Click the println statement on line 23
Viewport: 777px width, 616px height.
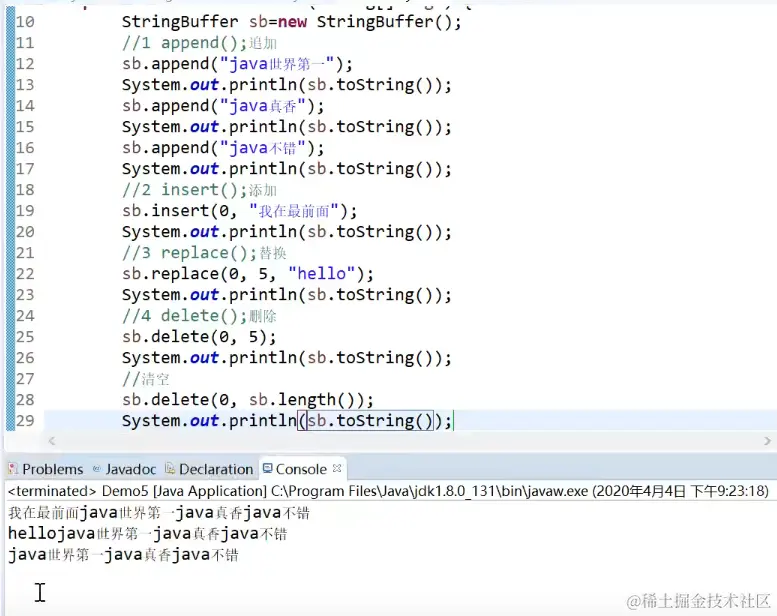[x=287, y=295]
